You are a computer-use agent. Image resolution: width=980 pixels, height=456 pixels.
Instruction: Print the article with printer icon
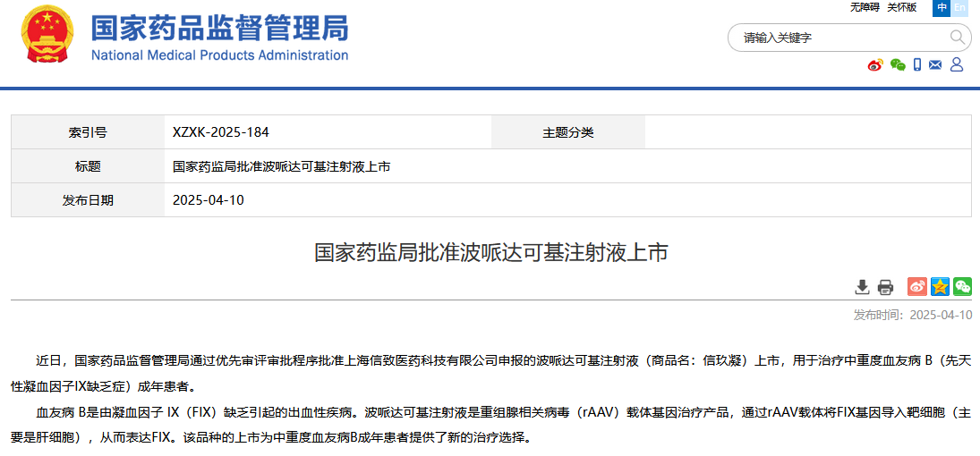coord(885,287)
